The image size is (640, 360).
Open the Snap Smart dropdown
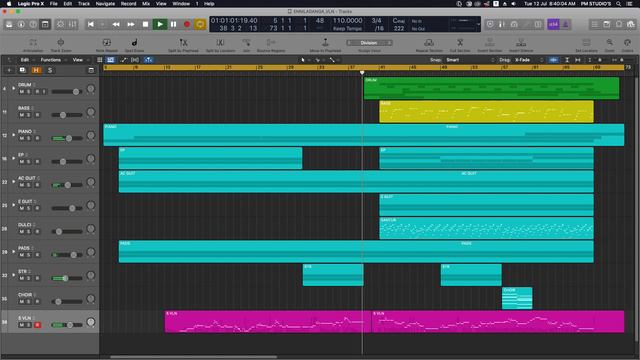pyautogui.click(x=469, y=60)
